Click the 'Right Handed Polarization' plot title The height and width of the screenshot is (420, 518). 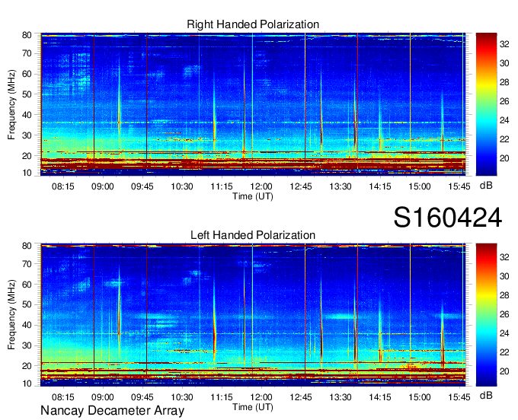[x=253, y=24]
